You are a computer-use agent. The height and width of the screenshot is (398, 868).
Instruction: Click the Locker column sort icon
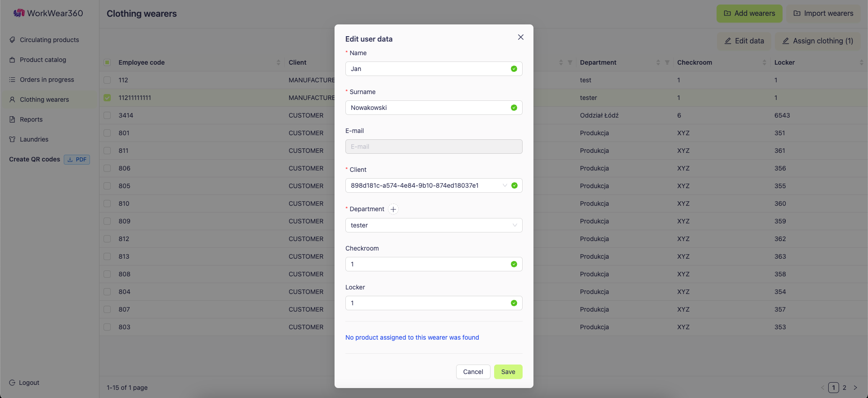click(861, 62)
